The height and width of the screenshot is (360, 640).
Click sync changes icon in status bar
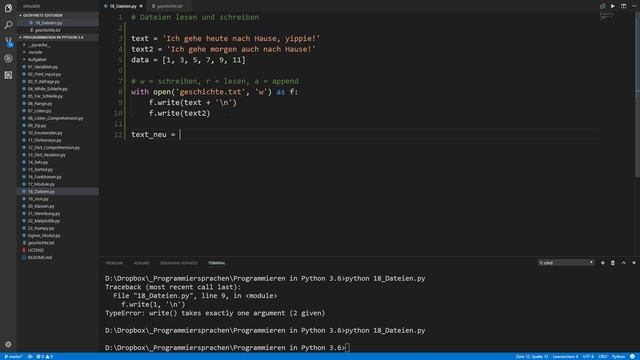pyautogui.click(x=30, y=356)
